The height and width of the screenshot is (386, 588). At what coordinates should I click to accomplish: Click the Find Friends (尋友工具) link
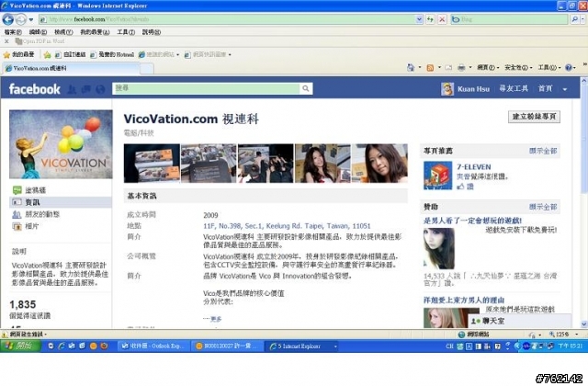[514, 88]
